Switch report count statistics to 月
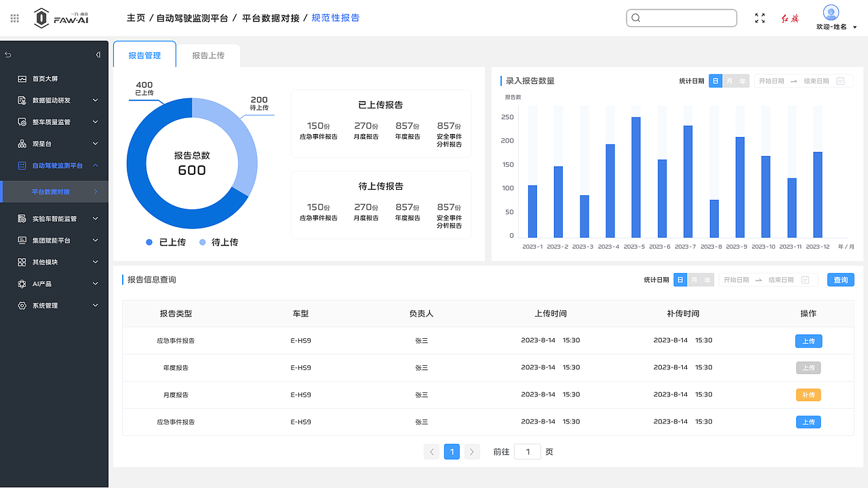 [x=728, y=80]
